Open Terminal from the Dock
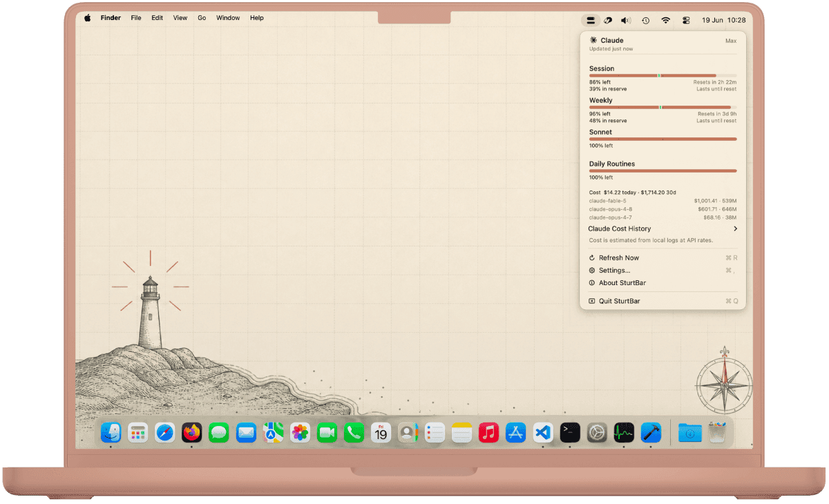Viewport: 829px width, 504px height. 570,433
